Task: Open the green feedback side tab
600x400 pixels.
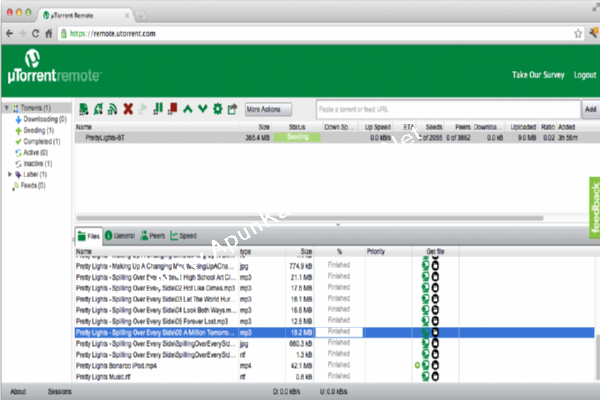Action: pyautogui.click(x=594, y=208)
